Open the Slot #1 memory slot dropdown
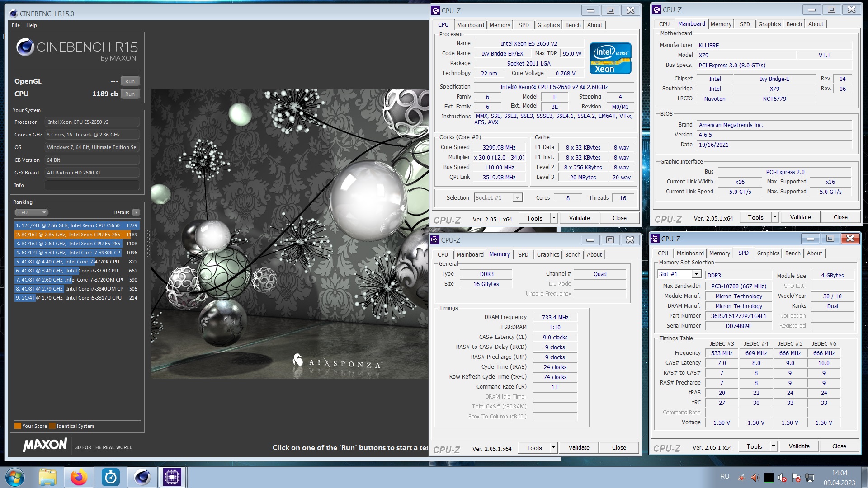Viewport: 868px width, 488px height. click(679, 274)
